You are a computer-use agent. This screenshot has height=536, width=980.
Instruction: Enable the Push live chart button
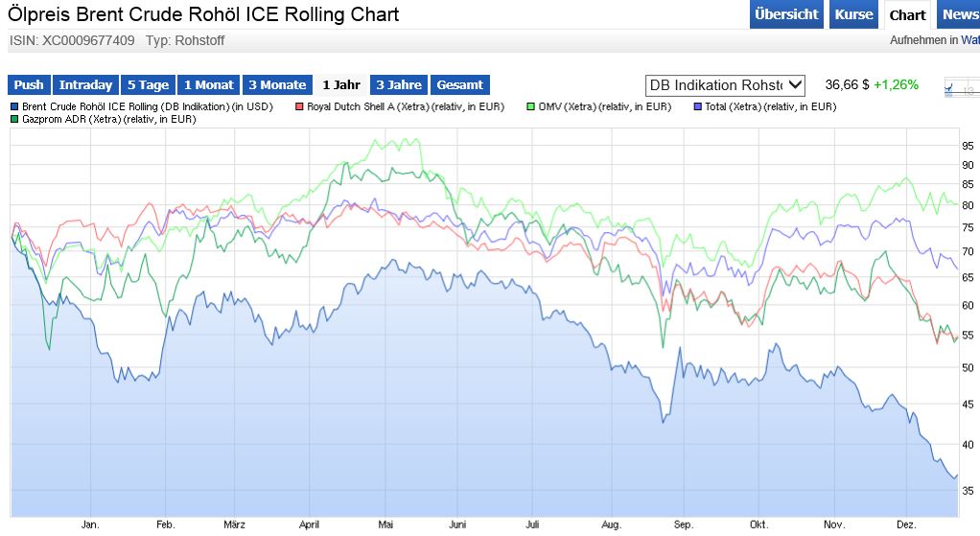click(29, 84)
